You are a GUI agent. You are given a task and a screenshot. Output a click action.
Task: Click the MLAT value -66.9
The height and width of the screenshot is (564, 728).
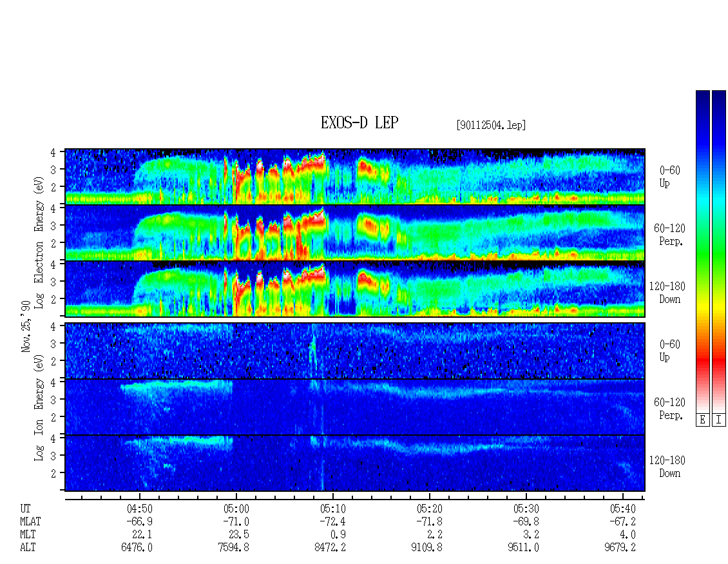pyautogui.click(x=139, y=521)
